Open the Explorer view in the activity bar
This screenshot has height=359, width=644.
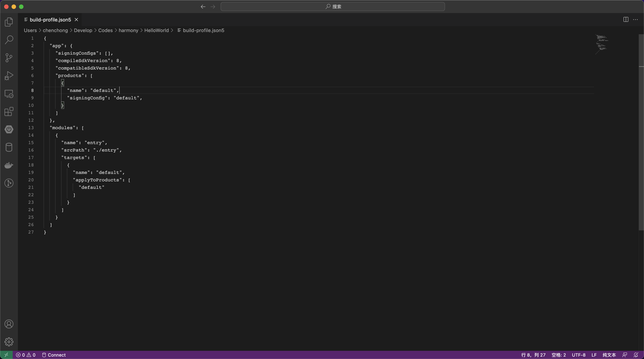click(x=9, y=22)
